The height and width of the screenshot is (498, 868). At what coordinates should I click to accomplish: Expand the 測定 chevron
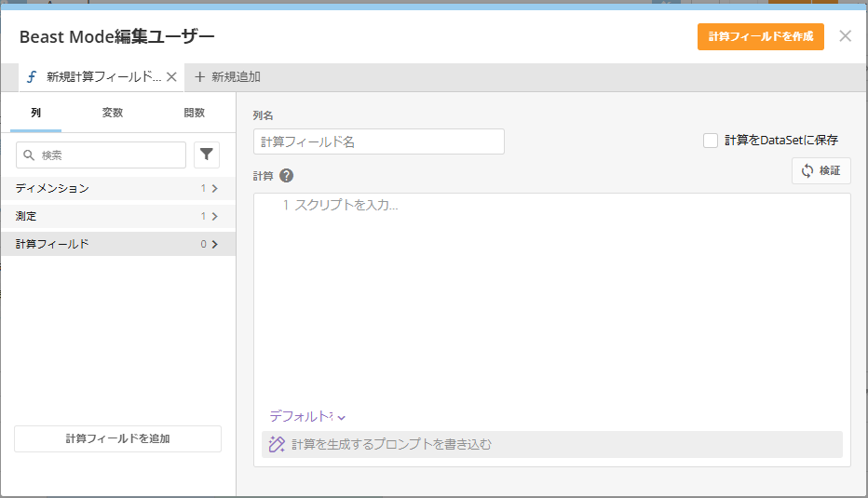coord(215,216)
